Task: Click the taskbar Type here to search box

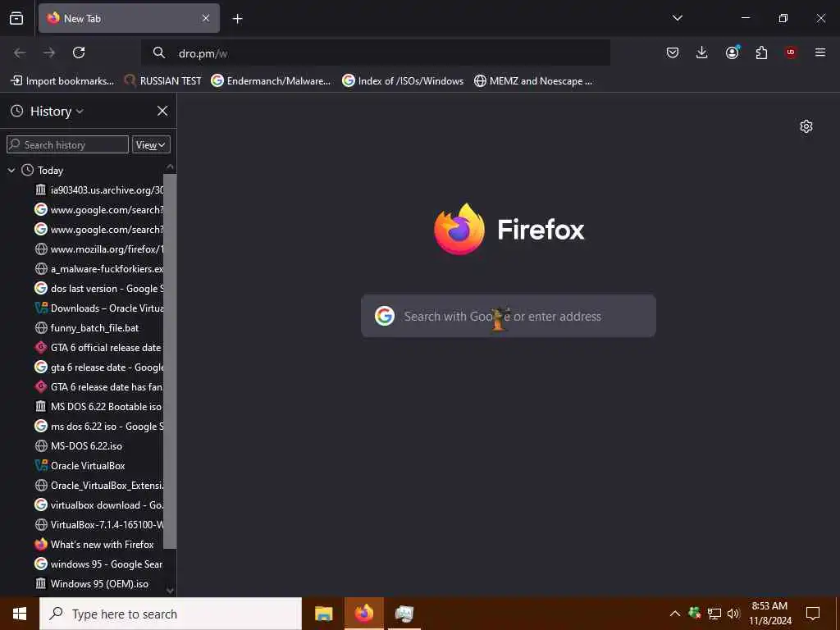Action: (171, 614)
